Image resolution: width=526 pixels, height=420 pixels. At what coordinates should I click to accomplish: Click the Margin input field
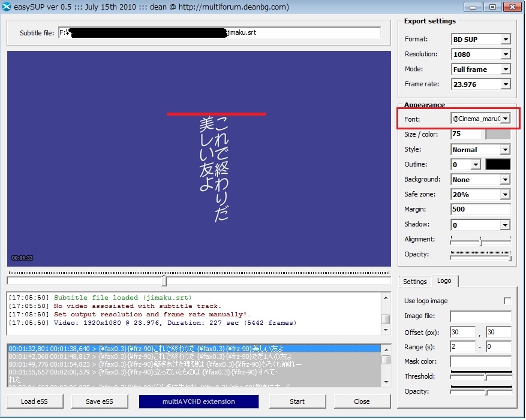pos(480,210)
